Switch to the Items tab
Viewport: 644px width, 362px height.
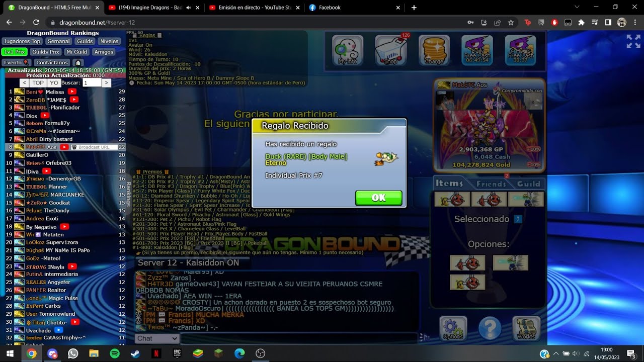449,184
